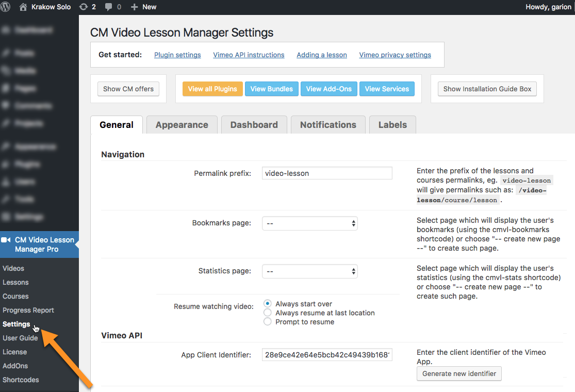The width and height of the screenshot is (575, 392).
Task: Open Settings in the sidebar submenu
Action: point(16,324)
